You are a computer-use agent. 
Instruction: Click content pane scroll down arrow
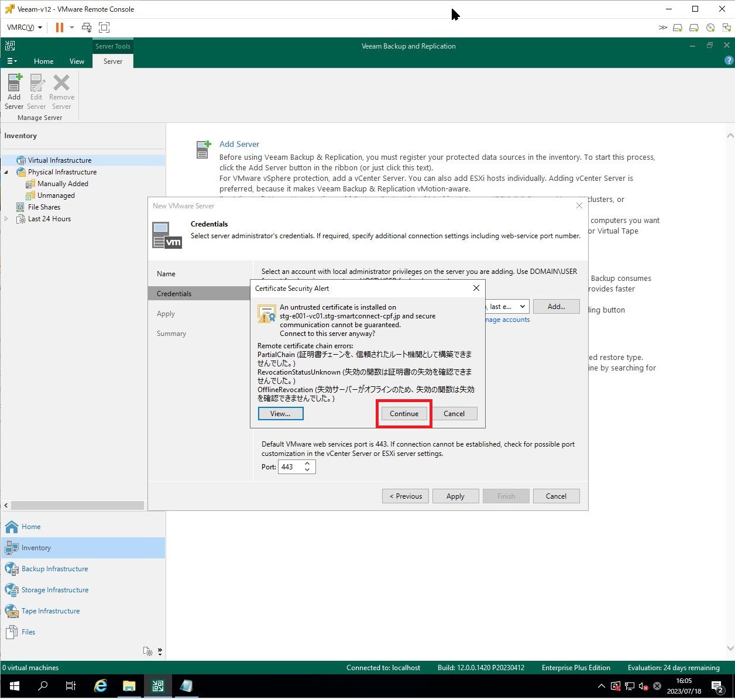coord(730,648)
